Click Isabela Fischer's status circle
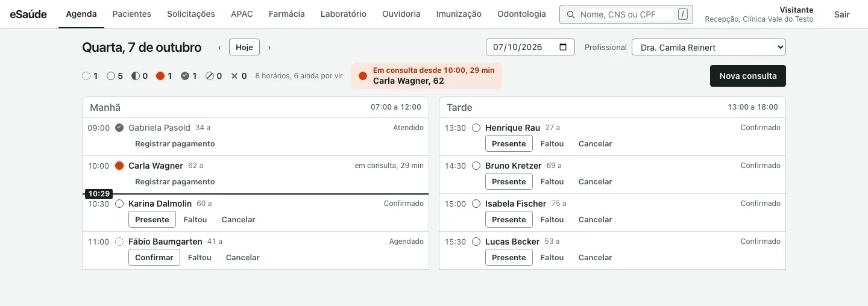The width and height of the screenshot is (868, 306). pyautogui.click(x=476, y=204)
